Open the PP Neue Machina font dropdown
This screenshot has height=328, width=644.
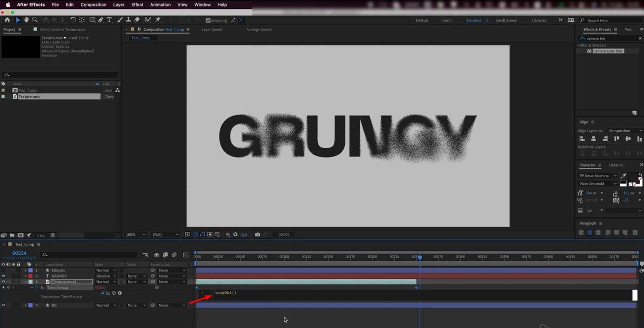(598, 176)
